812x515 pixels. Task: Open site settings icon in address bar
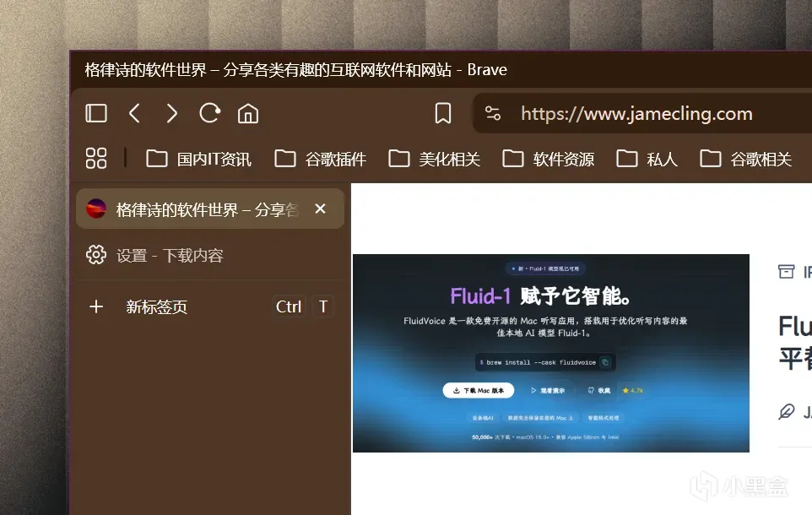[x=492, y=113]
